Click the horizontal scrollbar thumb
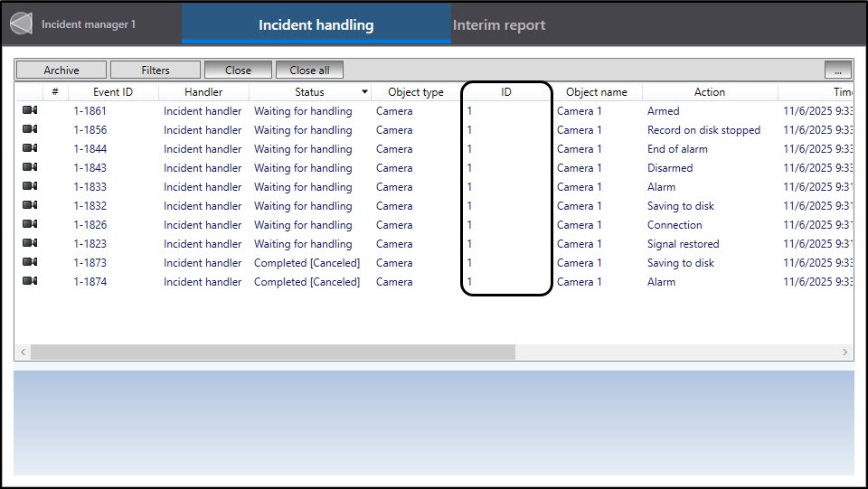Screen dimensions: 868x489 pyautogui.click(x=271, y=352)
